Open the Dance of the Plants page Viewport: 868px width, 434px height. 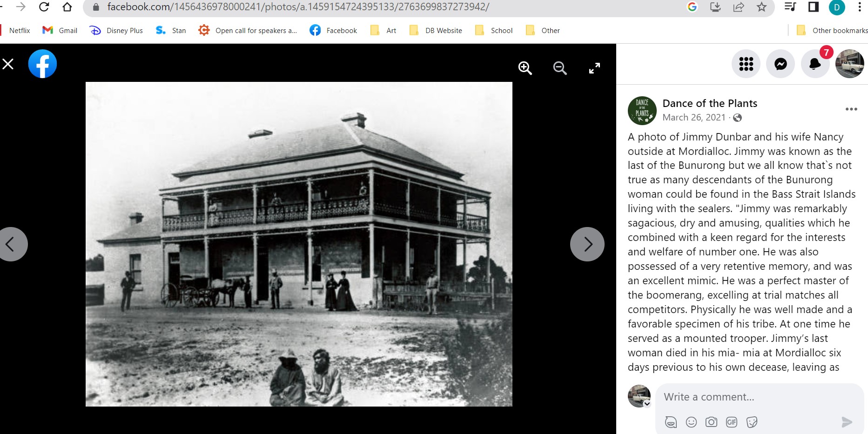click(709, 103)
